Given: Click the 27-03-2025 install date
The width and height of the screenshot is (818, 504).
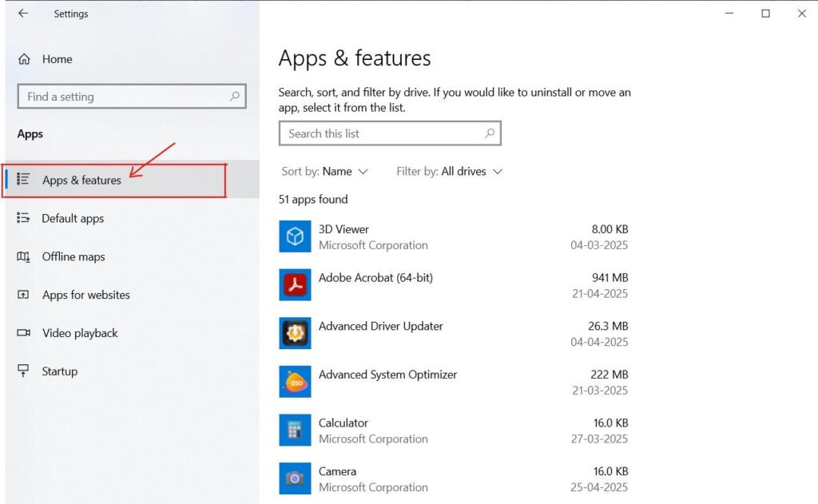Looking at the screenshot, I should [x=599, y=439].
